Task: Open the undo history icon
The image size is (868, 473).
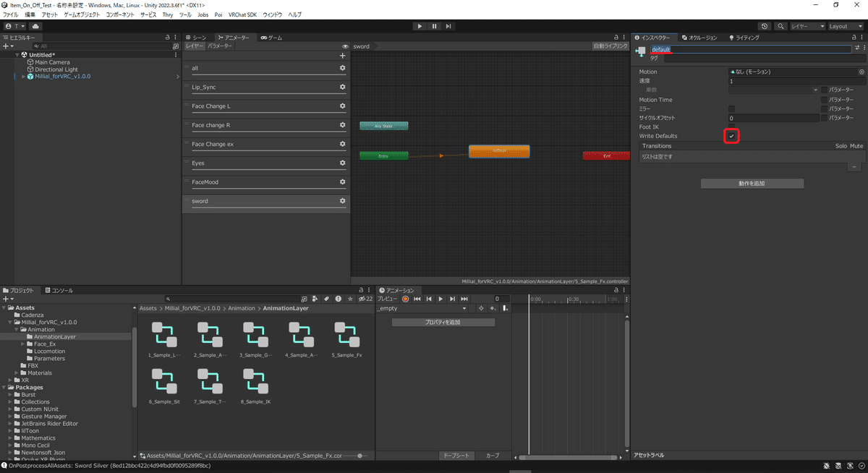Action: coord(765,26)
